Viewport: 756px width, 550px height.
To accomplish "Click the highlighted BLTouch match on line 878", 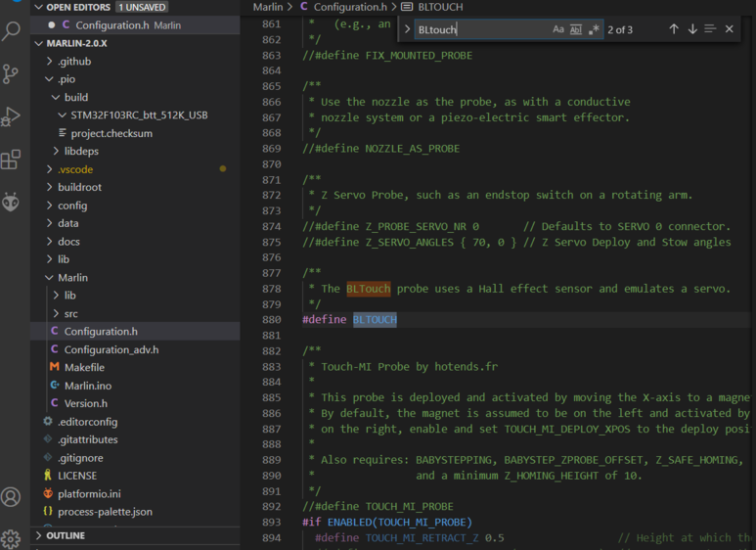I will coord(369,289).
